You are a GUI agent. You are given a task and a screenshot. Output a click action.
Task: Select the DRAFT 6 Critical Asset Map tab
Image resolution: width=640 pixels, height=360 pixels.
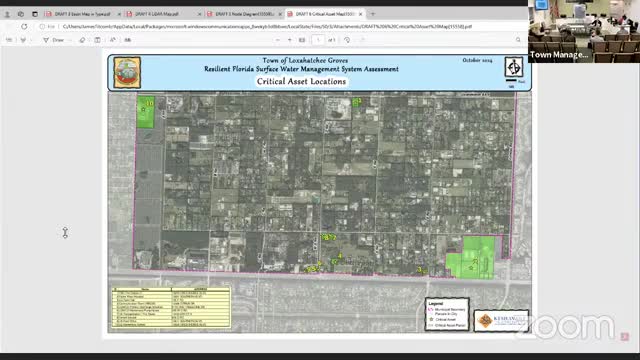324,14
